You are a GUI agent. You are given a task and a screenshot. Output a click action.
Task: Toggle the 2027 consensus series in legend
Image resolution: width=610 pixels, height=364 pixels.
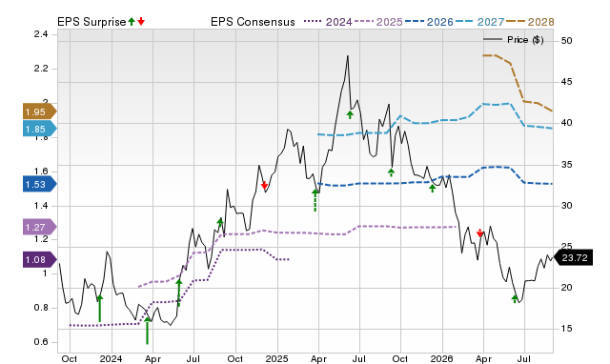[x=479, y=22]
